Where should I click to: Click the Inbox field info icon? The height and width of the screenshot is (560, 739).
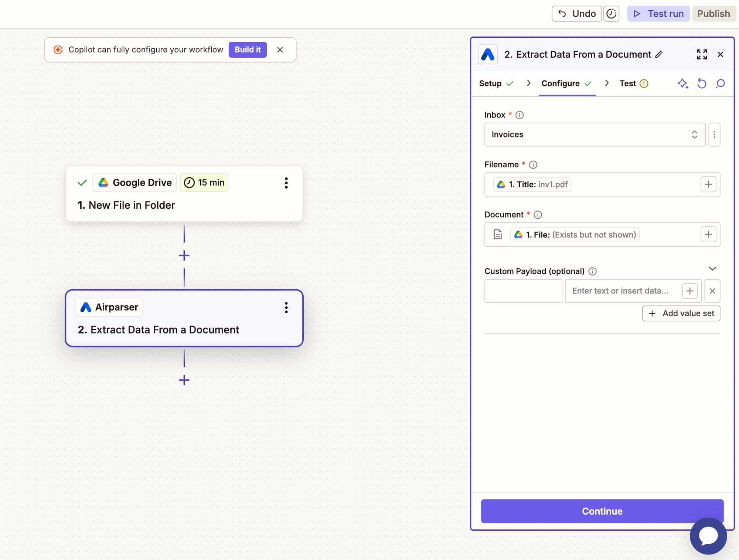[x=520, y=115]
